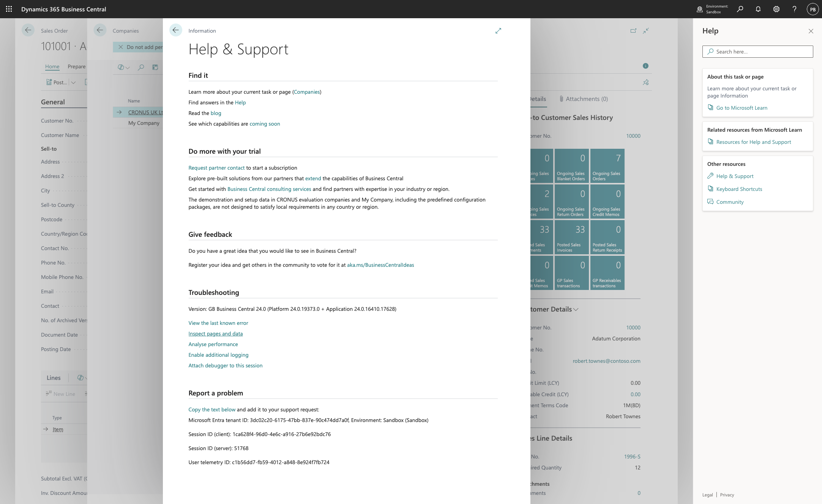Open the Details tab in FactBox
Viewport: 822px width, 504px height.
pyautogui.click(x=538, y=99)
